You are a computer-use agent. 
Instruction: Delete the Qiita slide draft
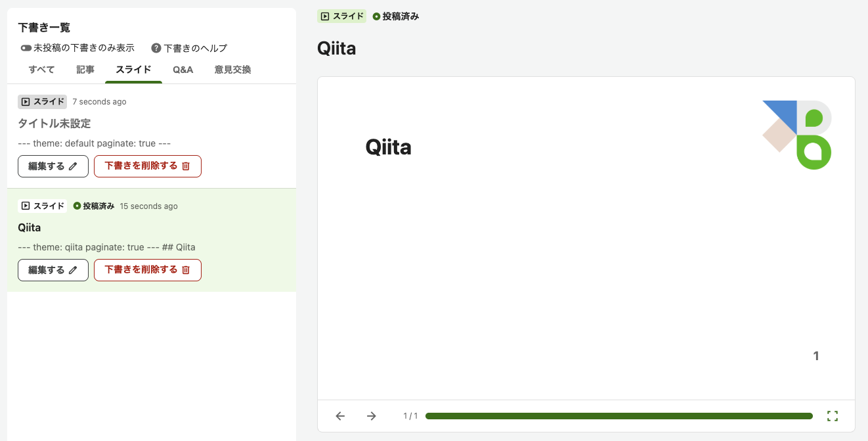(148, 270)
